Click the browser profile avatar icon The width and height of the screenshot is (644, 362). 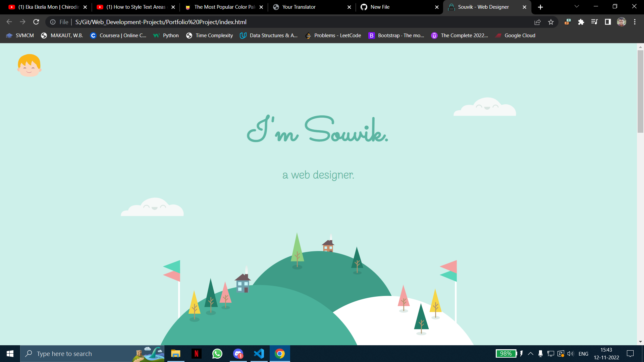pos(622,22)
